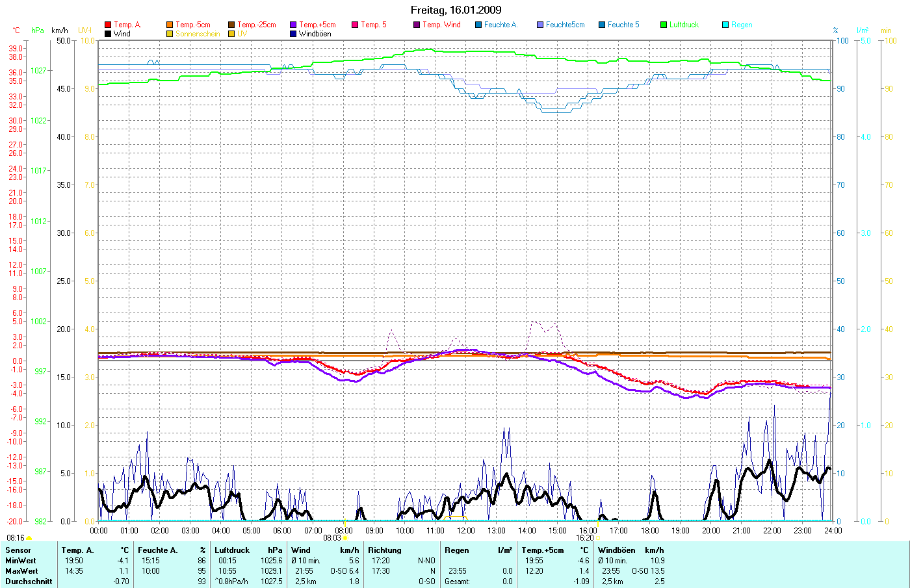Viewport: 910px width, 588px height.
Task: Click the dark blue Windböen legend swatch
Action: (x=293, y=34)
